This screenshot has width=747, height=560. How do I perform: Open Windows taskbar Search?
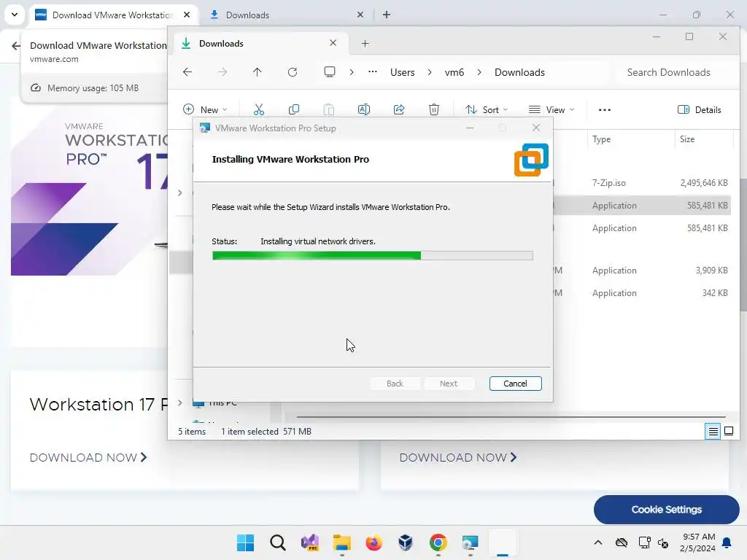click(x=278, y=542)
